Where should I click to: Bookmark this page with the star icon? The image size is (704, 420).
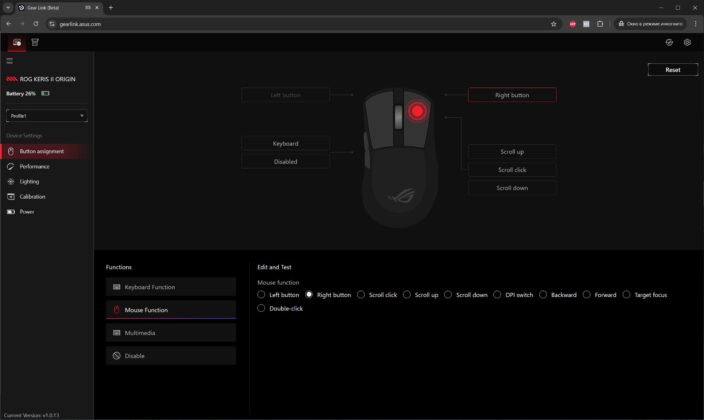(x=554, y=24)
